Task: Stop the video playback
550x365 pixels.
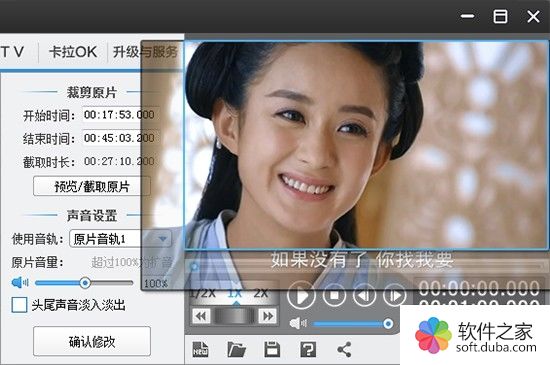Action: click(334, 295)
